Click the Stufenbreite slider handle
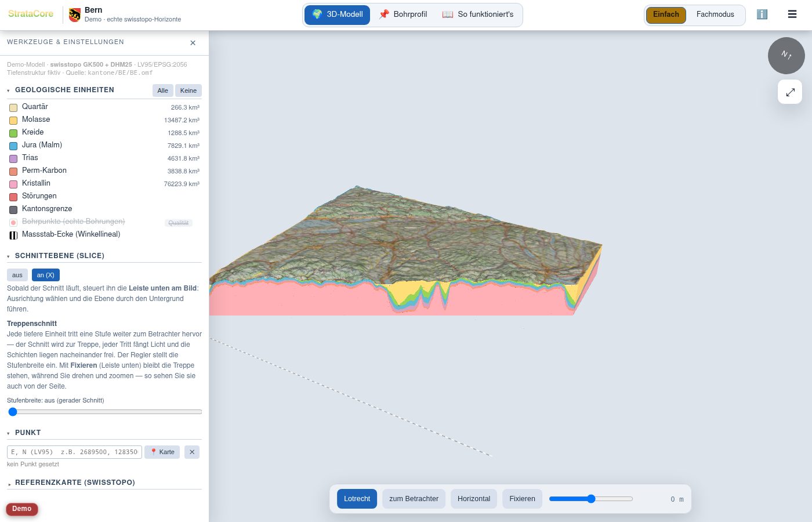Image resolution: width=812 pixels, height=522 pixels. pos(13,412)
